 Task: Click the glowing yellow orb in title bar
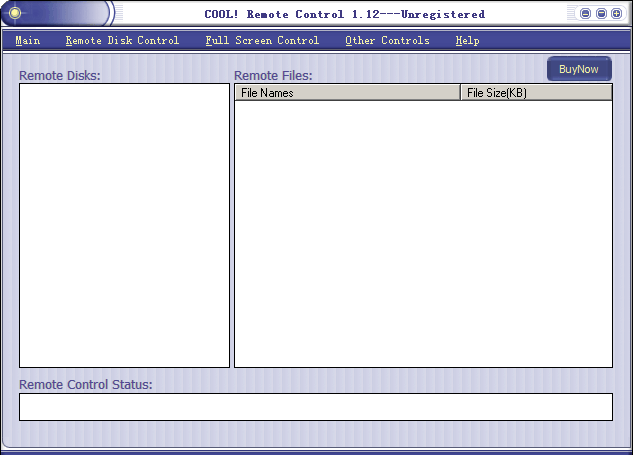pyautogui.click(x=15, y=13)
